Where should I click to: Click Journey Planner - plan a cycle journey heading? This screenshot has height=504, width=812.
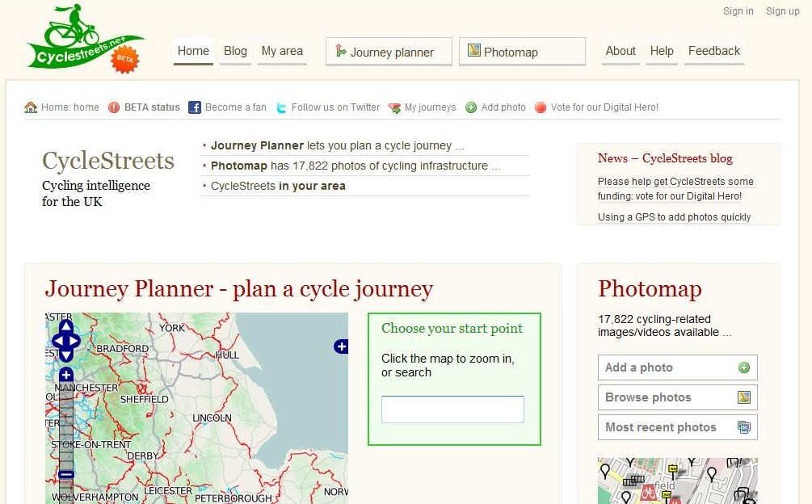238,289
